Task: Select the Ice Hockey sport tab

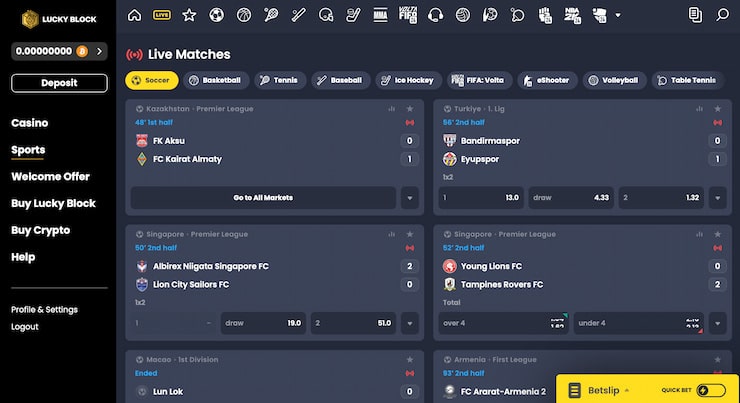Action: (x=408, y=80)
